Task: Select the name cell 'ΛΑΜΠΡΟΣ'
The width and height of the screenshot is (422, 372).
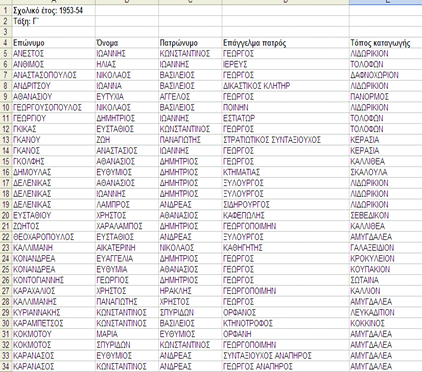Action: 127,204
